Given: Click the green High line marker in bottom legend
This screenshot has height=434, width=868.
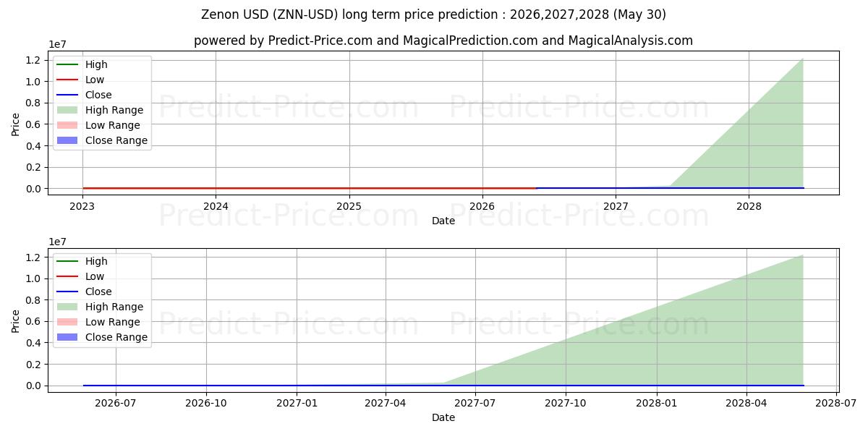Looking at the screenshot, I should point(67,261).
